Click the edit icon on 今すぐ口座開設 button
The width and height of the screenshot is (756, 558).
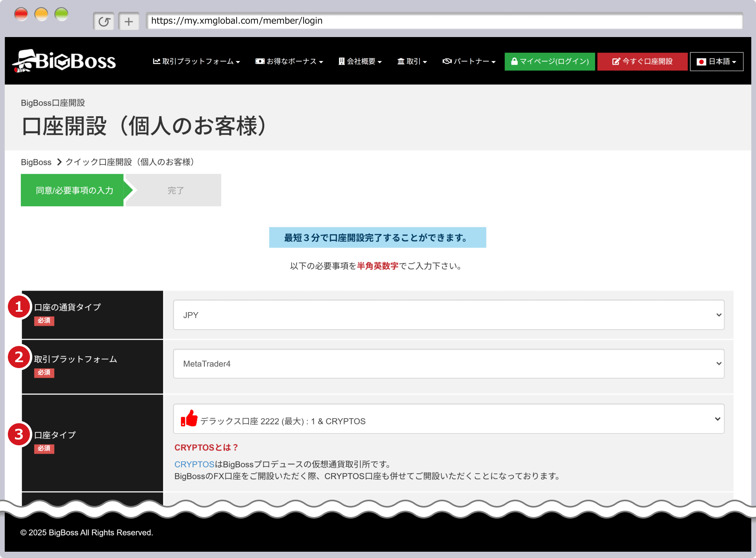click(x=616, y=61)
